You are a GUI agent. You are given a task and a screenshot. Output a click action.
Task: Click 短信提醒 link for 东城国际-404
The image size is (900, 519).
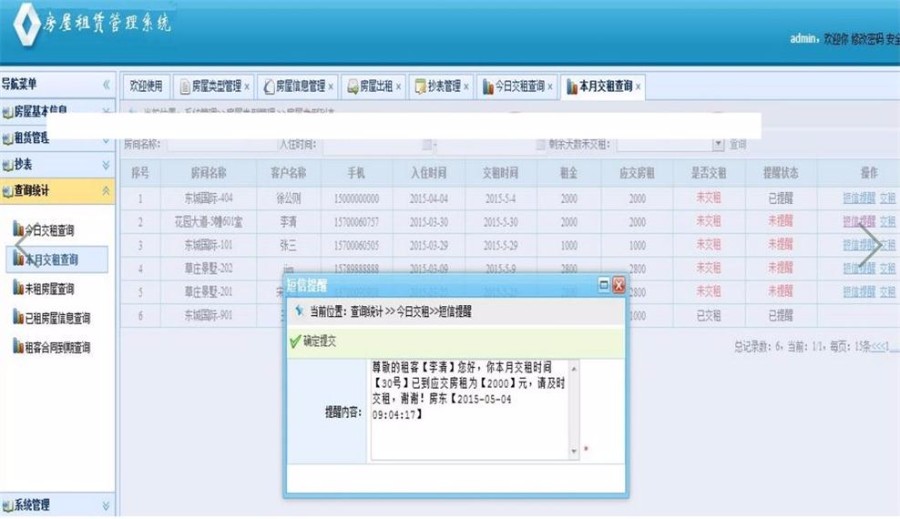pos(859,198)
